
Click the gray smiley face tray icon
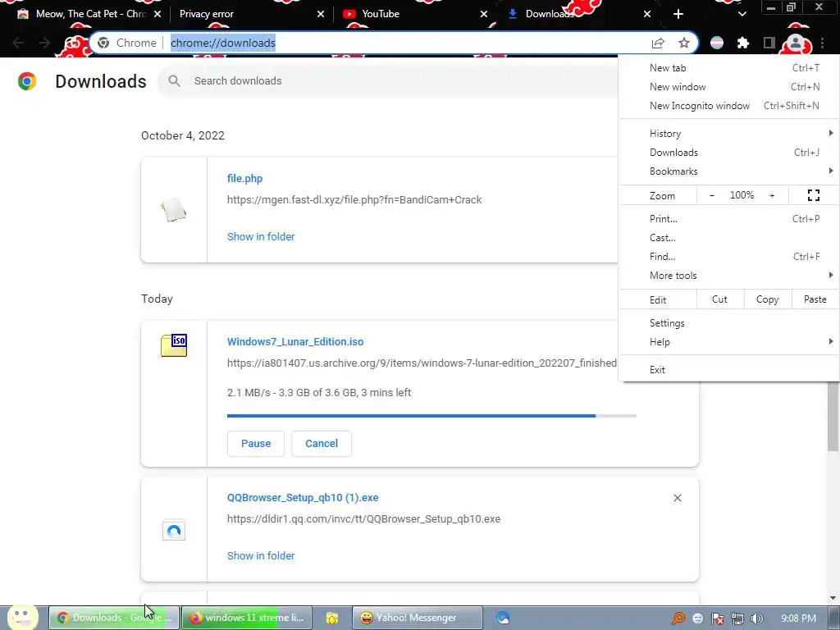(697, 619)
